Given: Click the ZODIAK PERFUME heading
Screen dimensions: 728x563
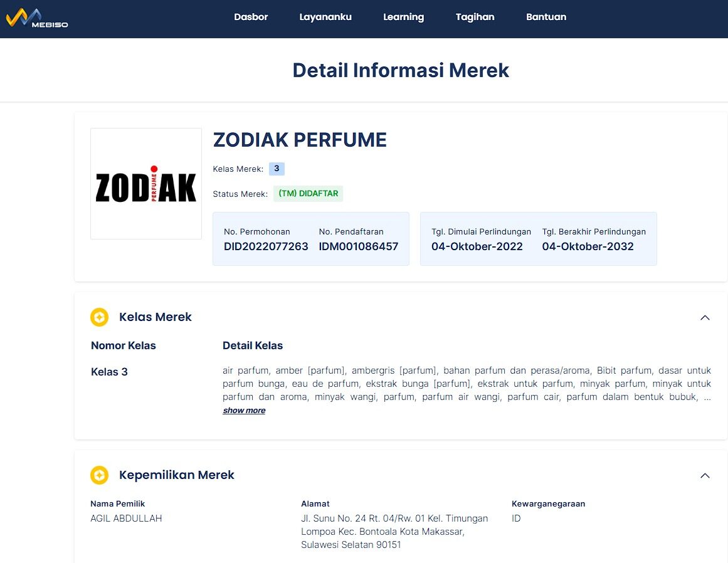Looking at the screenshot, I should (x=300, y=140).
